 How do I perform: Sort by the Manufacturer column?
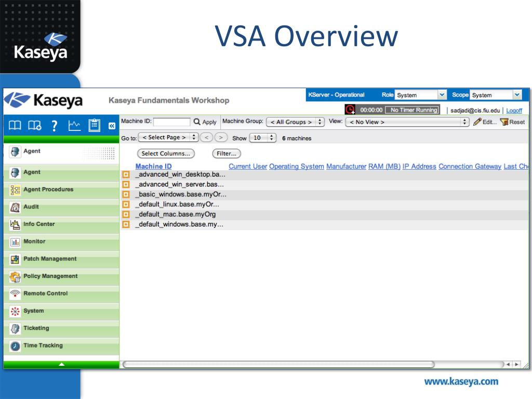pyautogui.click(x=347, y=167)
